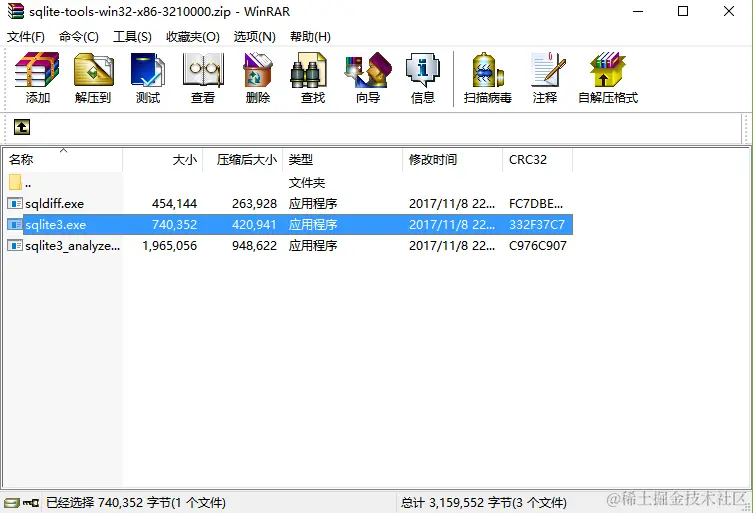753x513 pixels.
Task: Select the sqlite3.exe file name
Action: 56,224
